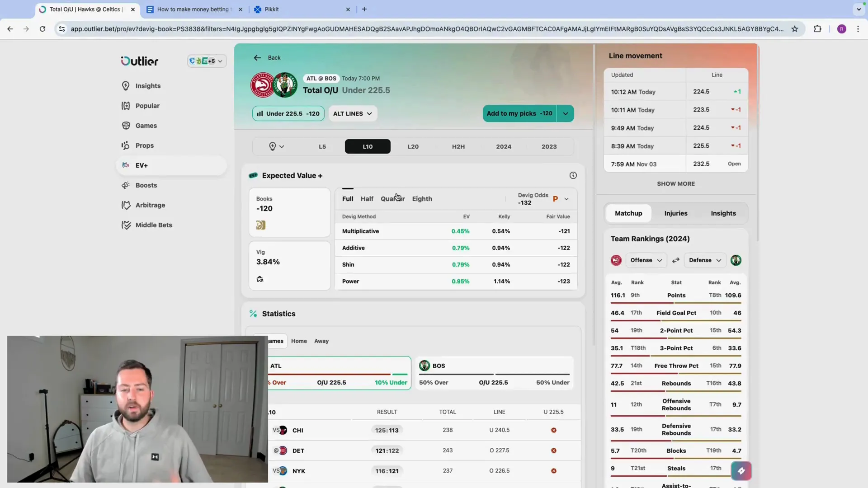The height and width of the screenshot is (488, 868).
Task: Open Boosts from the sidebar
Action: click(139, 185)
